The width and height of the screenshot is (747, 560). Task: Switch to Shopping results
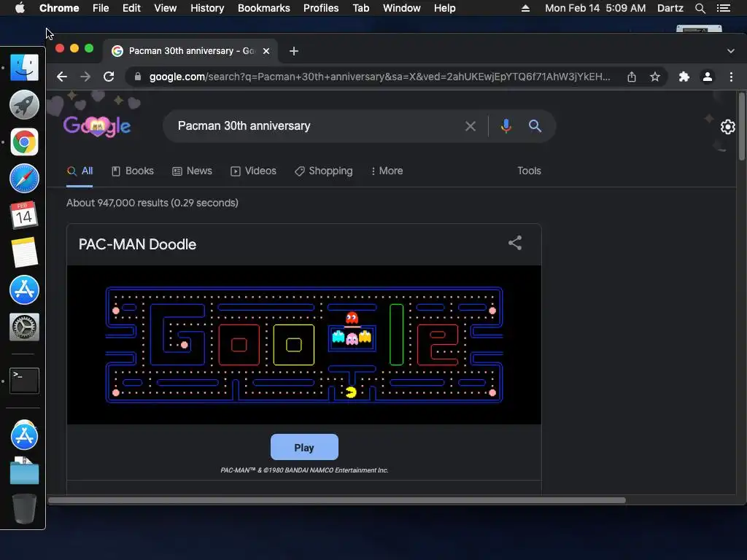323,171
